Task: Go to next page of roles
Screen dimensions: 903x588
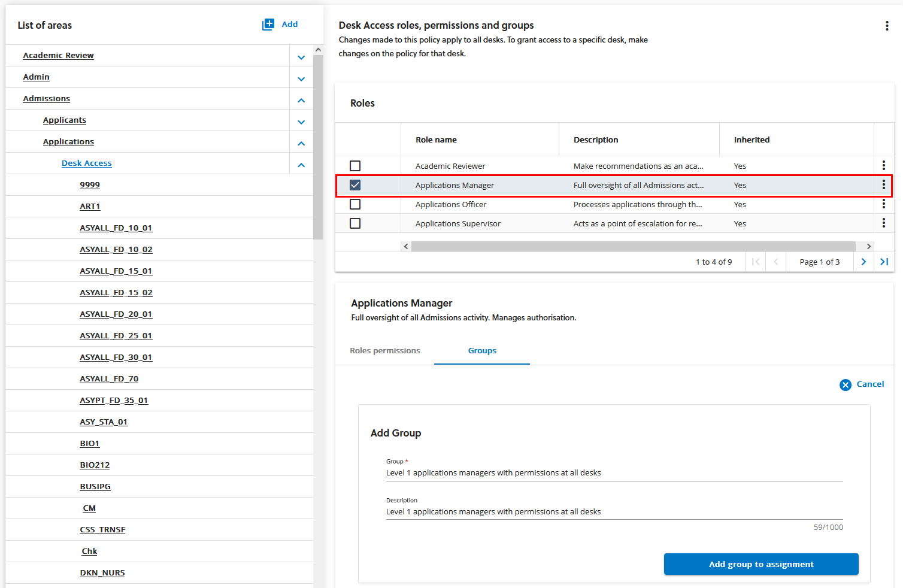Action: point(863,262)
